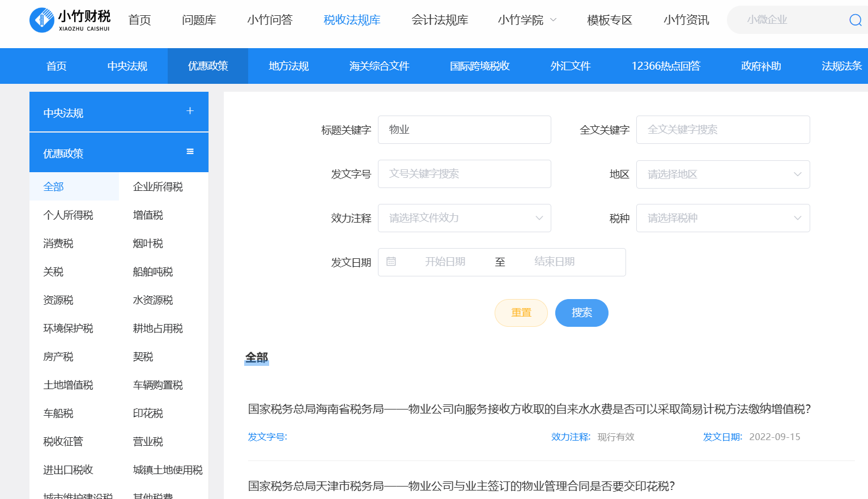Image resolution: width=868 pixels, height=499 pixels.
Task: Go to 会计法规库 in top menu
Action: click(440, 20)
